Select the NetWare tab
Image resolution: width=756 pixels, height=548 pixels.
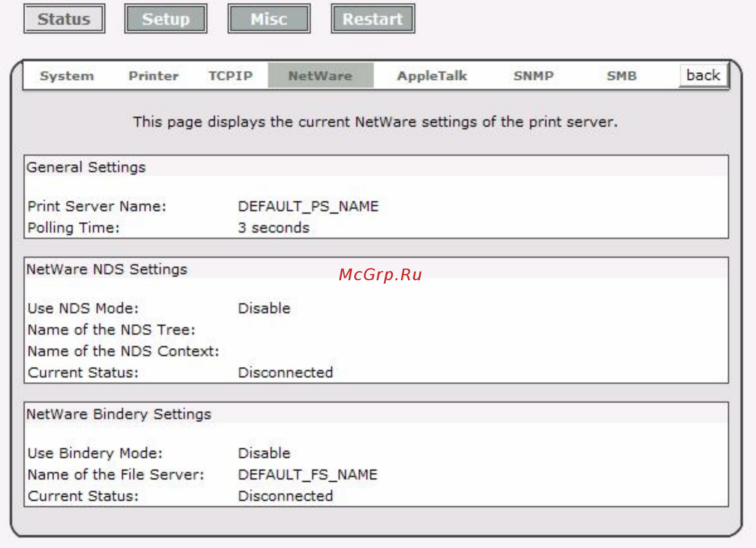pos(321,76)
